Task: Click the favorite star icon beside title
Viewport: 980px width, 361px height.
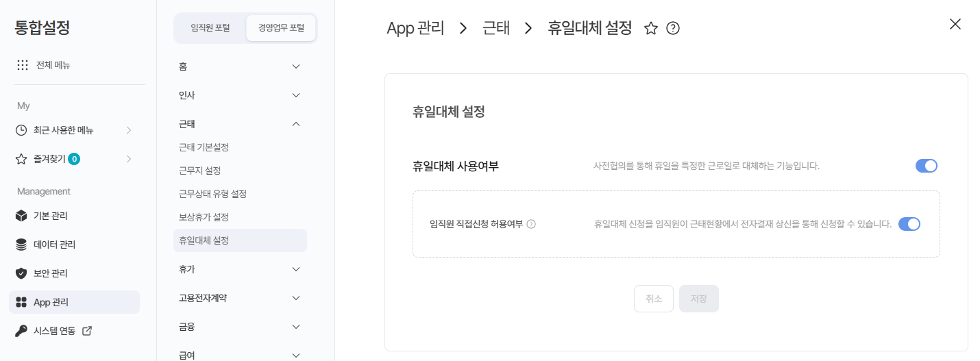Action: coord(651,28)
